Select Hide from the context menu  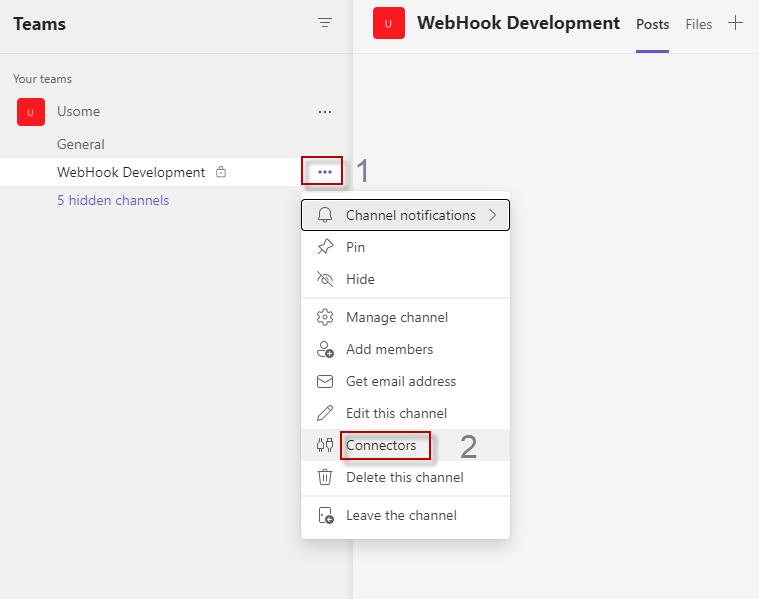pyautogui.click(x=405, y=279)
